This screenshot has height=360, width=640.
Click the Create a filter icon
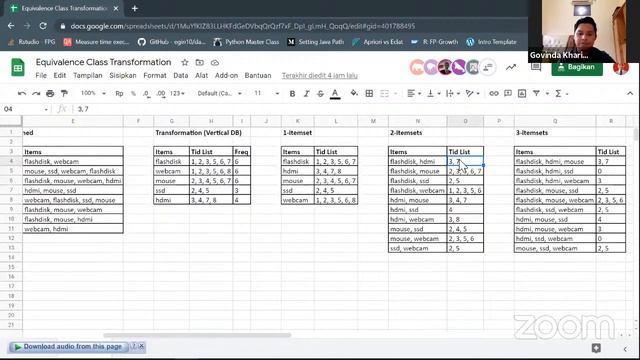(x=536, y=93)
